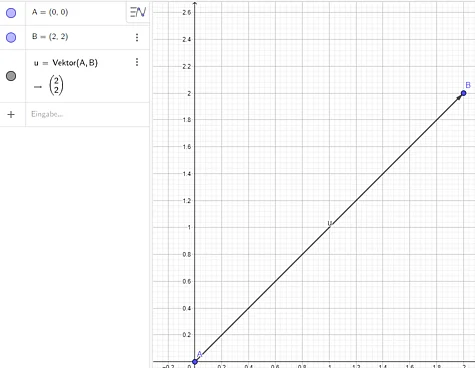Click the y-axis value 0.8
475x368 pixels.
pyautogui.click(x=187, y=254)
